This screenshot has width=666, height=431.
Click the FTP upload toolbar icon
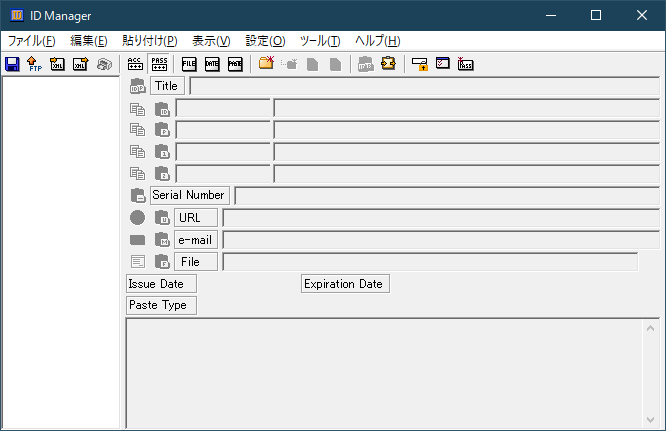coord(34,64)
